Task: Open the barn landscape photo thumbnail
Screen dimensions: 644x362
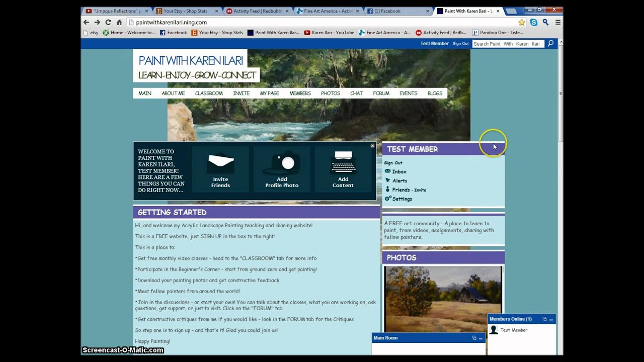Action: [x=443, y=299]
